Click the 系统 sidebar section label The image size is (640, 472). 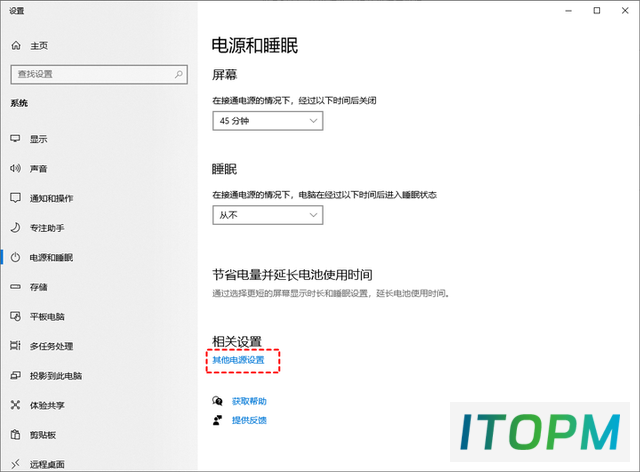19,103
